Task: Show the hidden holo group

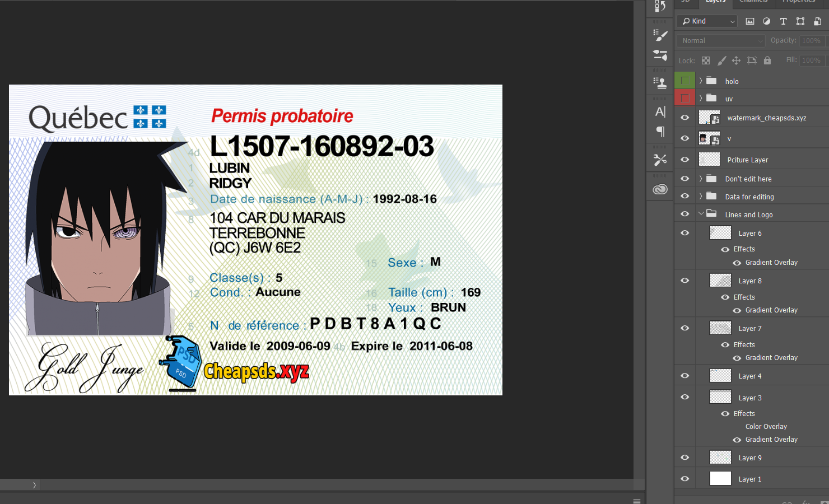Action: [684, 81]
